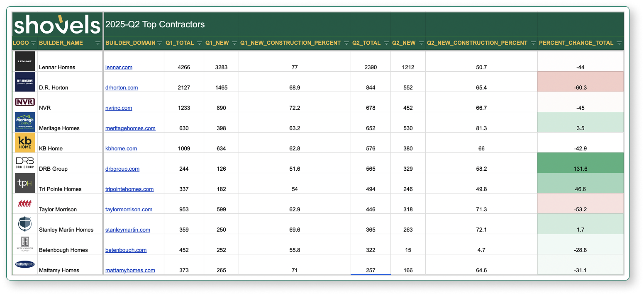Open filter icon on BUILDER_NAME column
The height and width of the screenshot is (295, 644).
[98, 43]
